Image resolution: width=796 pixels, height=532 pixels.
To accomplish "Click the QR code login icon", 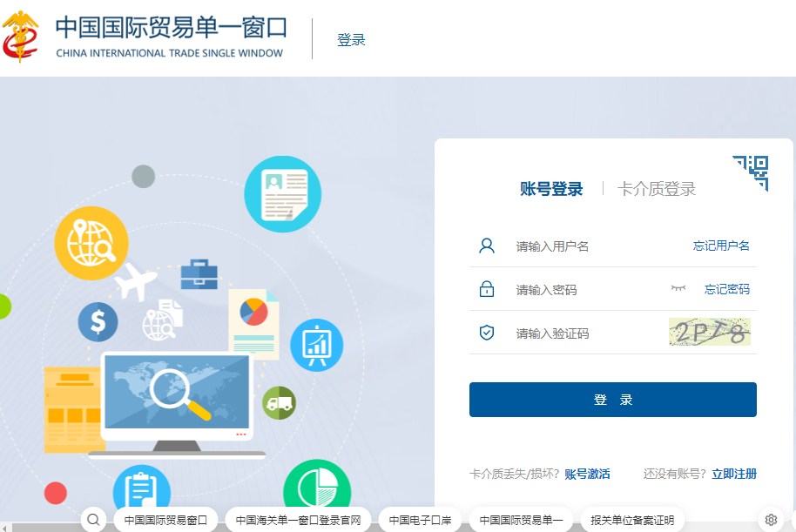I will coord(752,172).
